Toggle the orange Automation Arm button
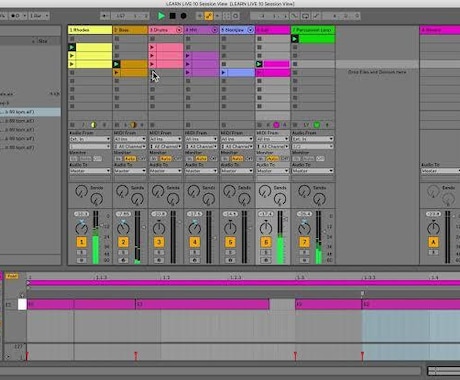This screenshot has height=380, width=460. 209,16
